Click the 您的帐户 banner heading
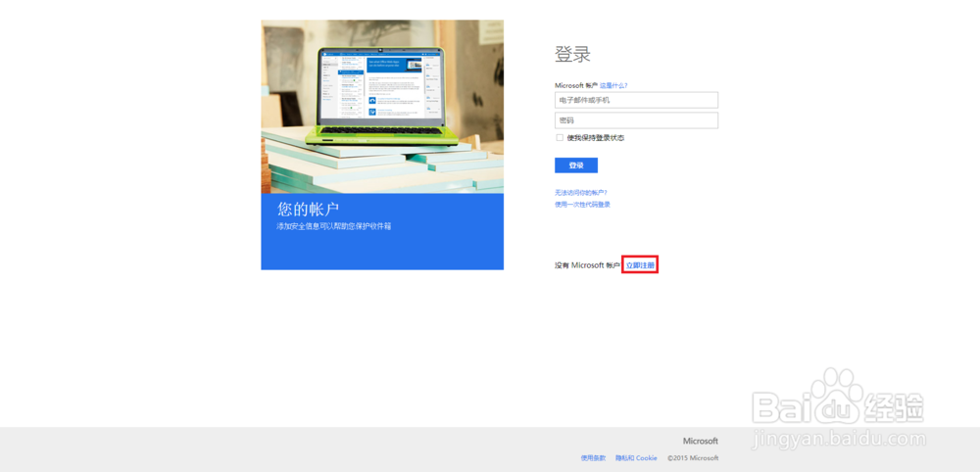 [308, 210]
